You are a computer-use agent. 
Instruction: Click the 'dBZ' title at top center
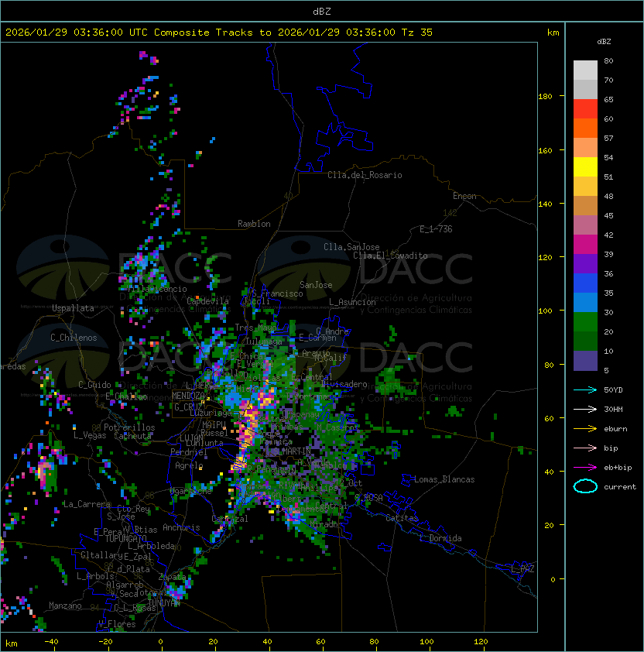[322, 12]
